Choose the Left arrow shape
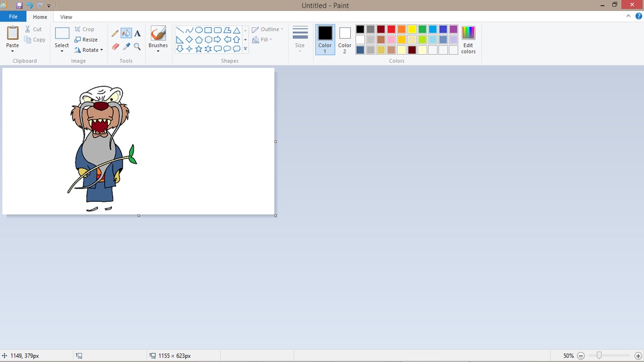The width and height of the screenshot is (644, 362). [x=227, y=40]
